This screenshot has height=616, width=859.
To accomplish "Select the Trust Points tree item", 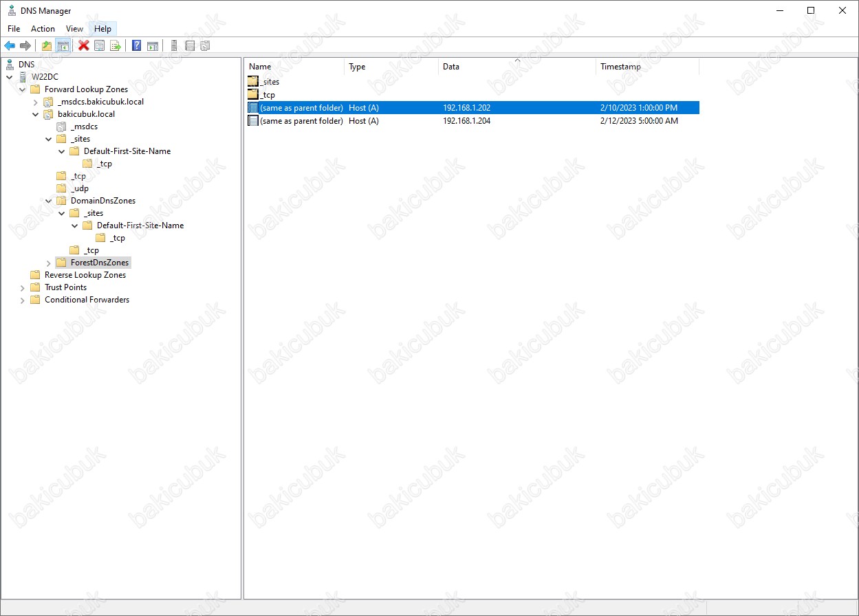I will pyautogui.click(x=66, y=287).
